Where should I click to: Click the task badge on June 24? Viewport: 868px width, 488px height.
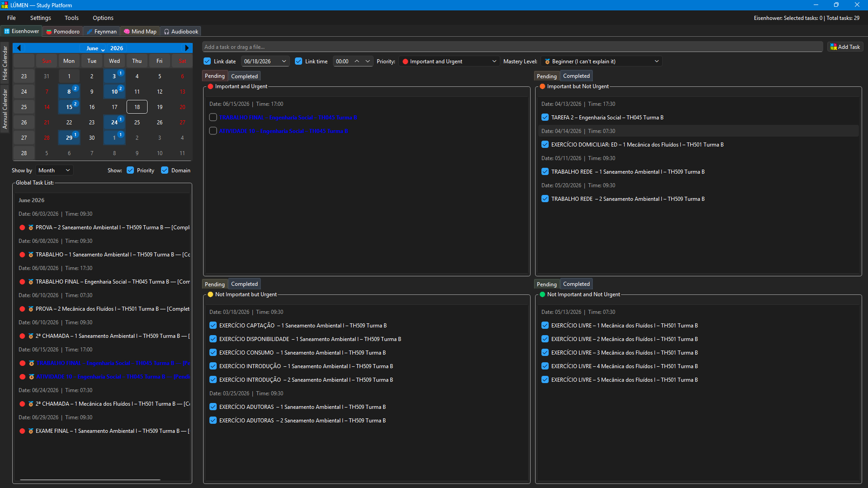click(120, 119)
